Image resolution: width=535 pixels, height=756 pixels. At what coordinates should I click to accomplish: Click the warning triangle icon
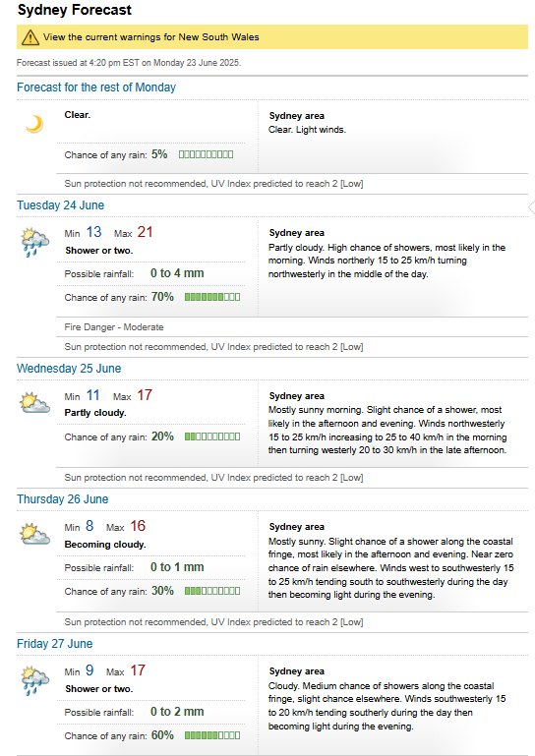(30, 37)
